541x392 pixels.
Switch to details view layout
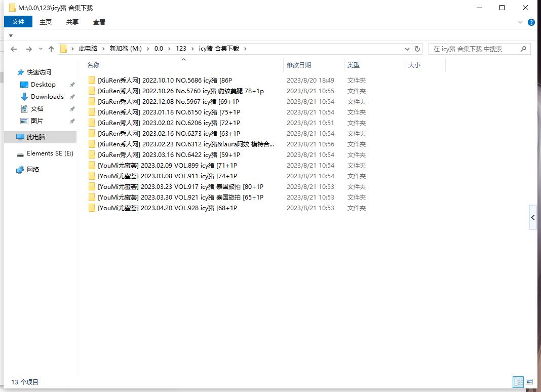[518, 382]
